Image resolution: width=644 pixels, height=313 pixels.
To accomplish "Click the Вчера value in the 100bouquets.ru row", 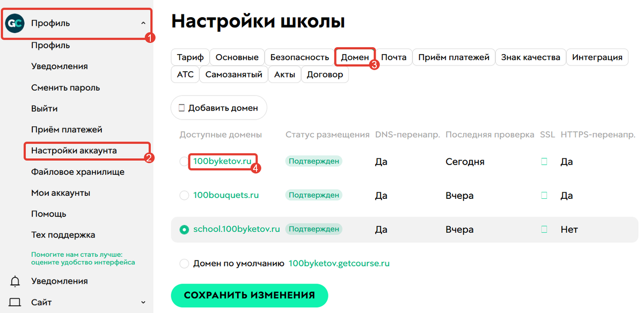I will pyautogui.click(x=459, y=196).
